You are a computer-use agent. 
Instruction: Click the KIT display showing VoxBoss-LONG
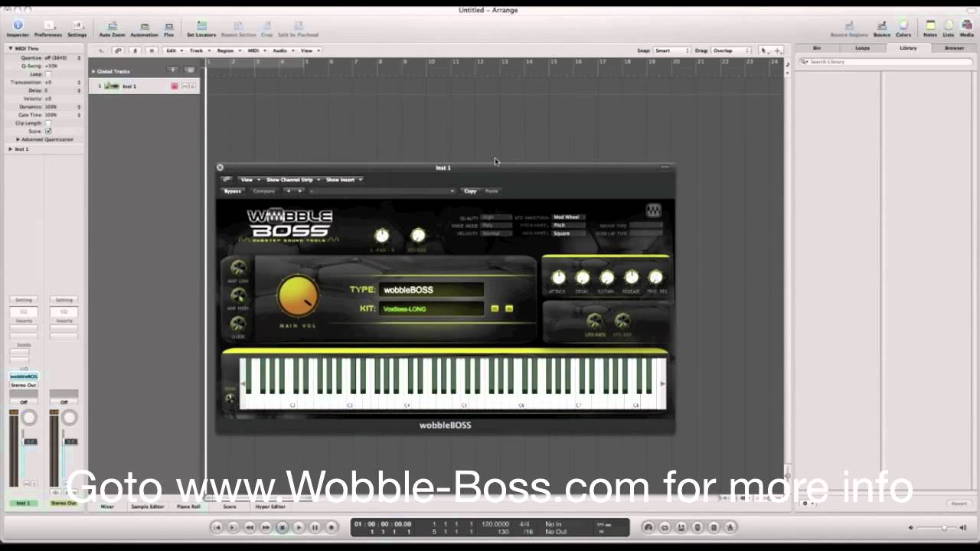(x=433, y=308)
